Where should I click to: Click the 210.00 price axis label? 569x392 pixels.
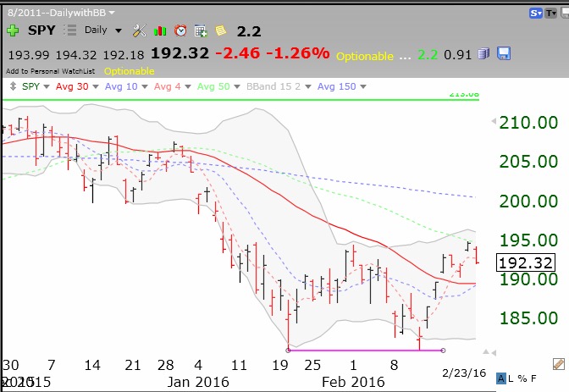(x=528, y=123)
